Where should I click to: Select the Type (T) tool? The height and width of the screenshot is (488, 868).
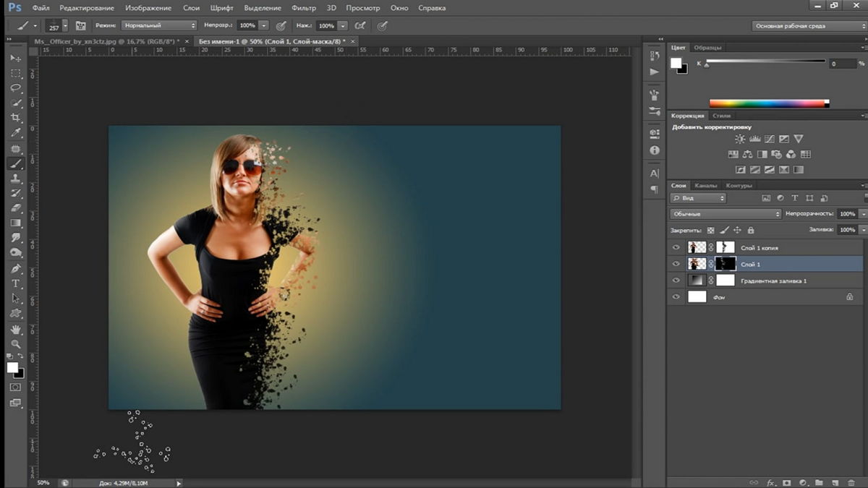[15, 283]
